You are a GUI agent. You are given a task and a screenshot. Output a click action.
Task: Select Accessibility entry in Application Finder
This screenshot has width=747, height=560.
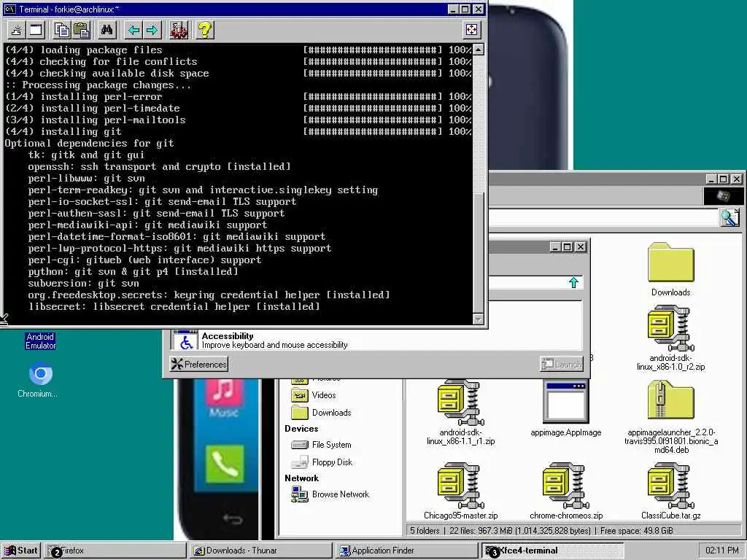pyautogui.click(x=376, y=340)
